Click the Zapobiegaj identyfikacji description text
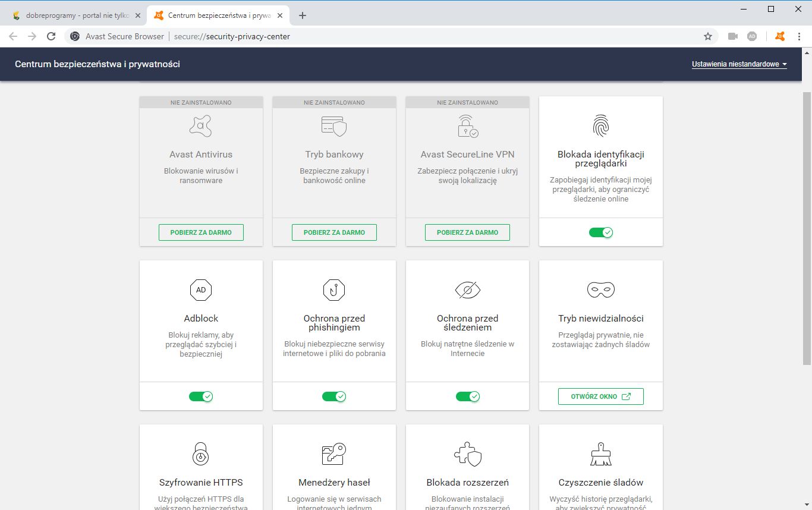The image size is (812, 510). [601, 190]
